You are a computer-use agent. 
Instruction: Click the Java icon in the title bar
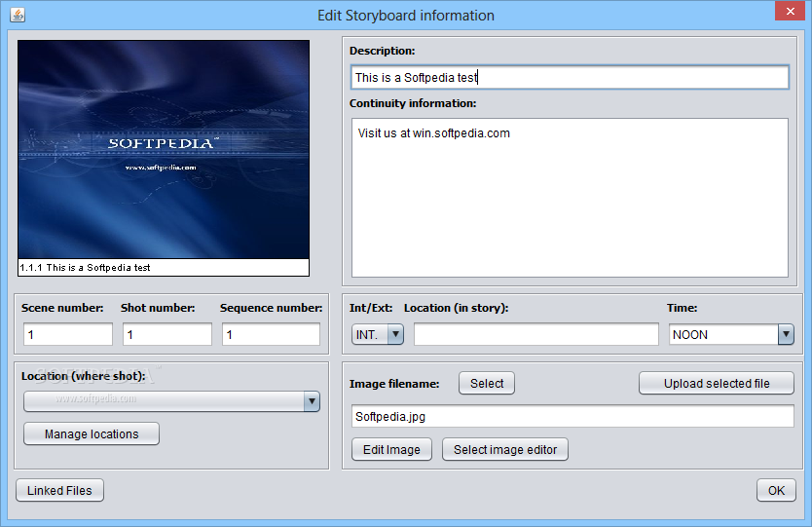point(18,15)
